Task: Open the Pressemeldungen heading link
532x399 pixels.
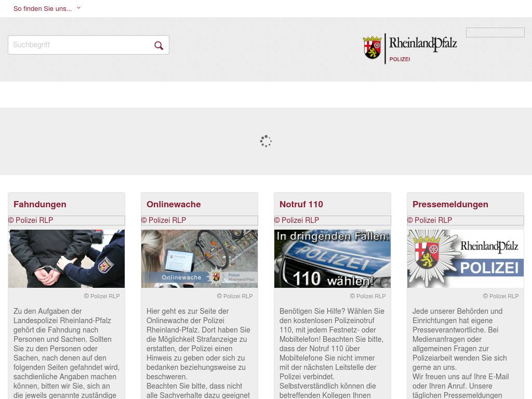Action: coord(450,204)
